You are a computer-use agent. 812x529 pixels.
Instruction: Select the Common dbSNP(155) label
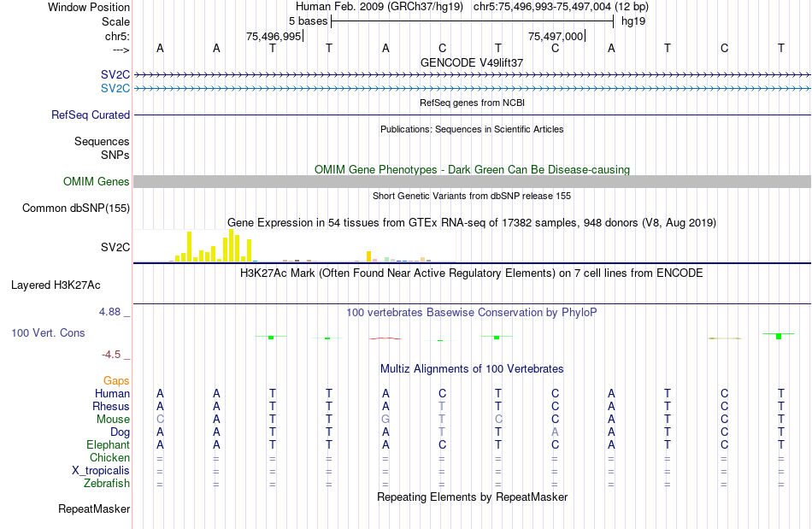(x=76, y=208)
